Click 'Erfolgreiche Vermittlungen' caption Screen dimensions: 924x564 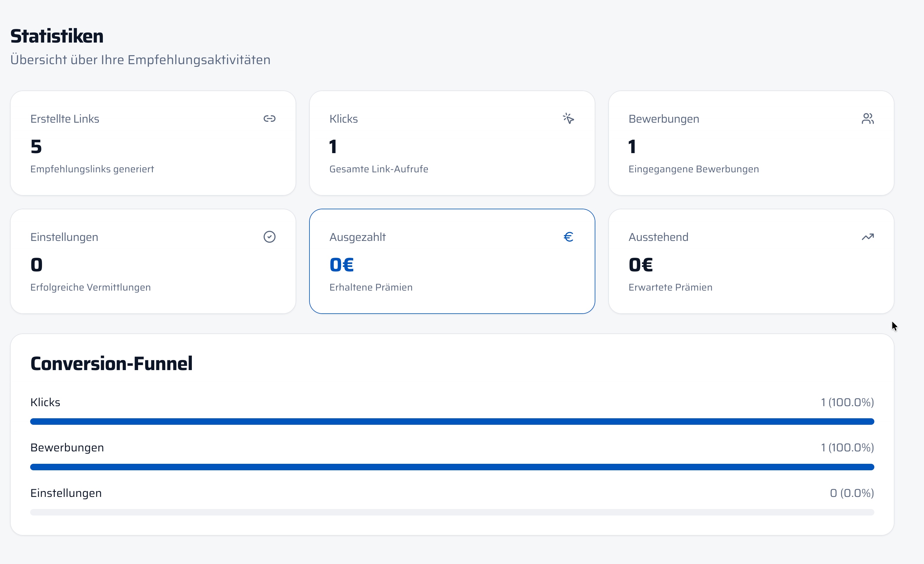point(90,287)
